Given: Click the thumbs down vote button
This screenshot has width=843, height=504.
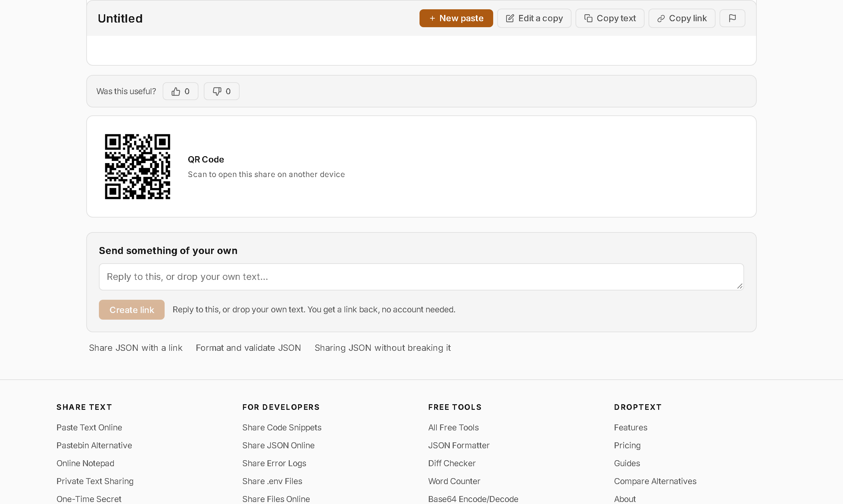Looking at the screenshot, I should pyautogui.click(x=222, y=91).
